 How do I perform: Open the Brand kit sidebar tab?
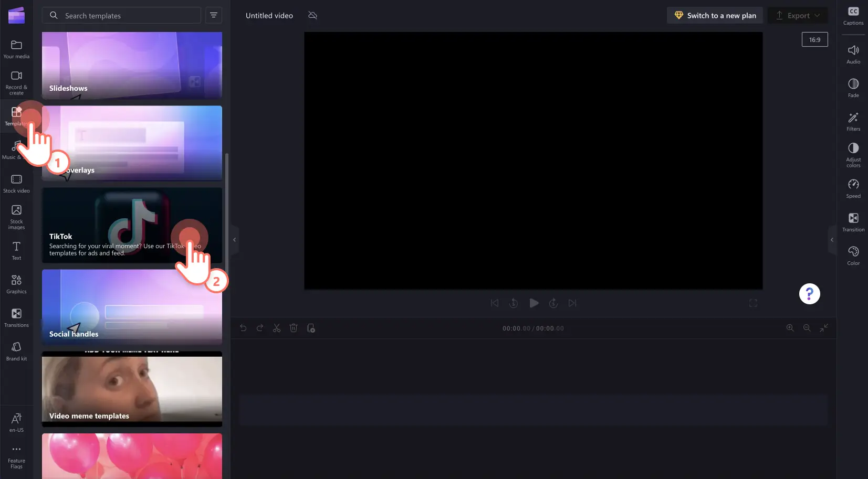pyautogui.click(x=16, y=352)
